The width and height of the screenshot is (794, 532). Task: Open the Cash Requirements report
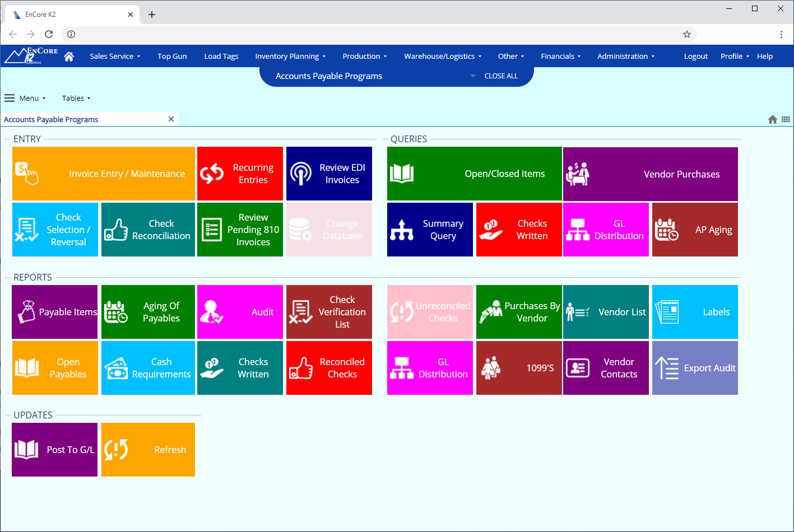[148, 368]
